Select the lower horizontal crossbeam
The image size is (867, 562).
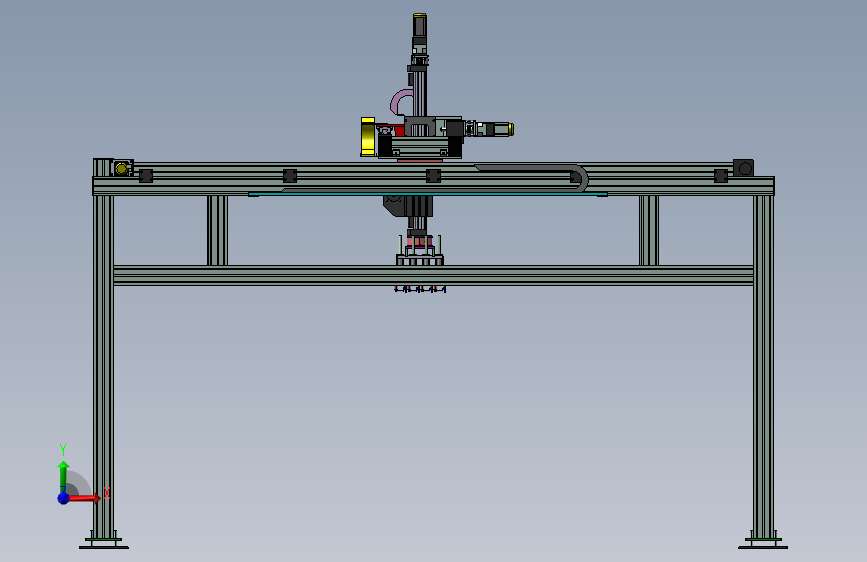(x=433, y=275)
